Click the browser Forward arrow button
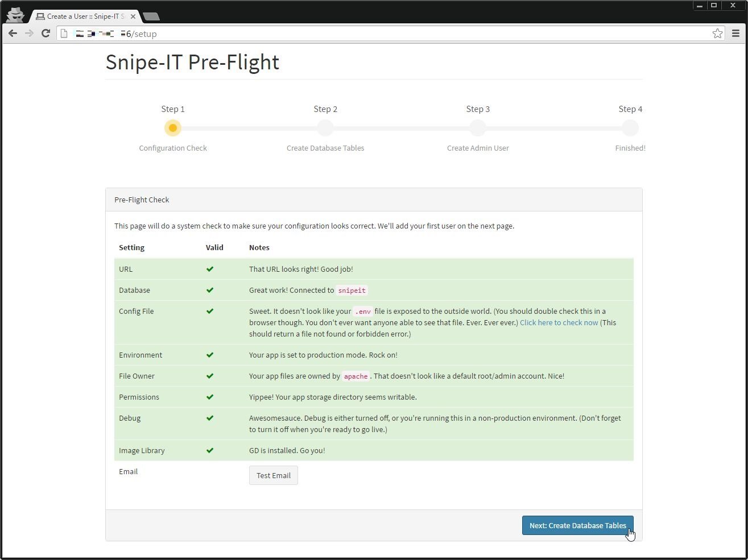 (29, 34)
